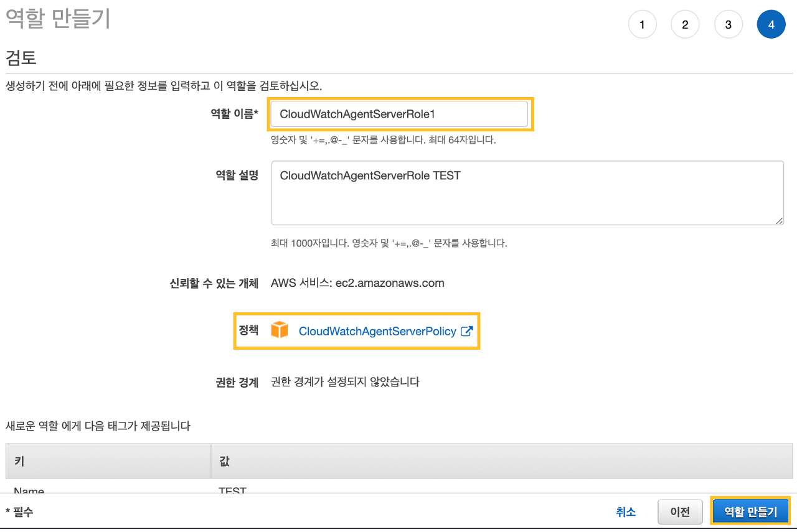Click the 권한 경계가 설정되지 않았습니다 text
Screen dimensions: 797x532
pyautogui.click(x=346, y=381)
